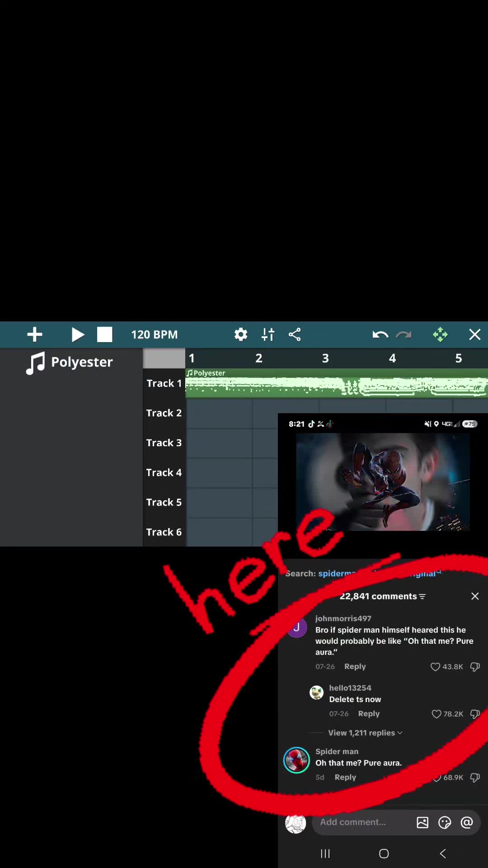Open the Spider-Man video thumbnail
The image size is (488, 868).
click(x=383, y=482)
